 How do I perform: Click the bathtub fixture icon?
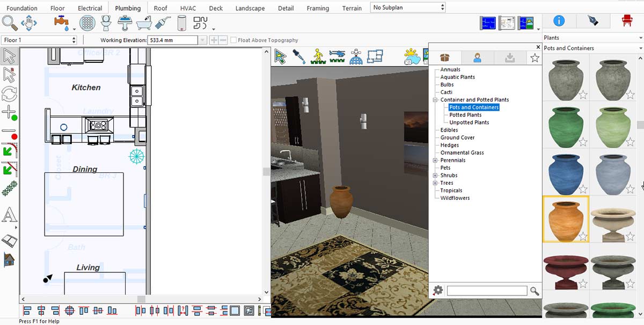(144, 23)
